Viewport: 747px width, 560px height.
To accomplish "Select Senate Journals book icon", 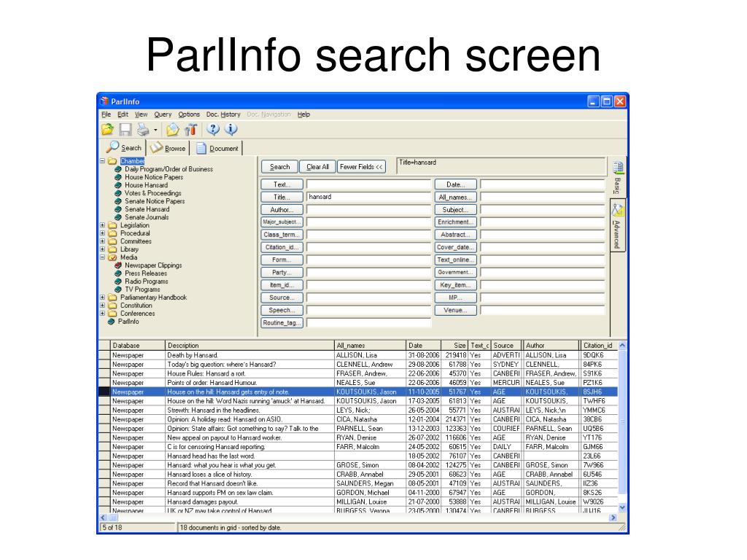I will [x=118, y=217].
